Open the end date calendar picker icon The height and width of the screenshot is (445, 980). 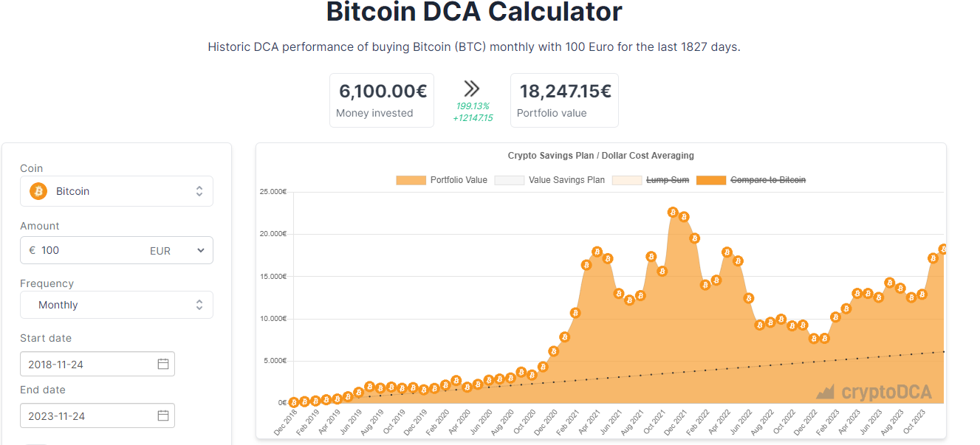coord(164,415)
